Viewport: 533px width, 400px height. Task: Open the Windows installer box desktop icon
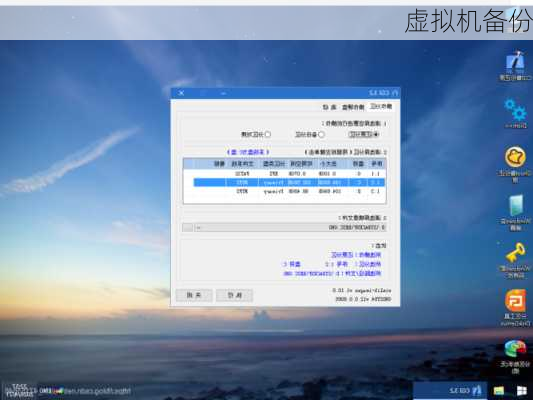click(x=516, y=212)
